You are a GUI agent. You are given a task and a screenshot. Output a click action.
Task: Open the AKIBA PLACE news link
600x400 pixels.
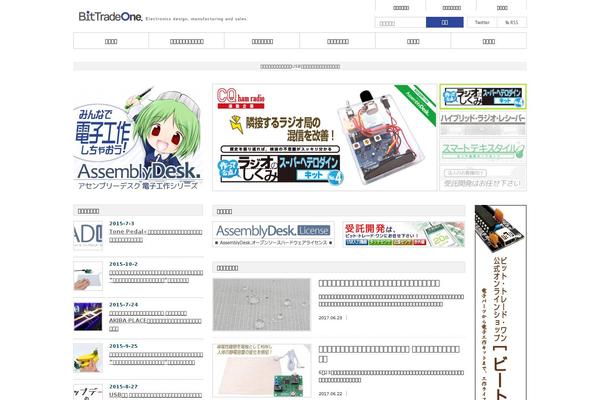click(x=156, y=321)
